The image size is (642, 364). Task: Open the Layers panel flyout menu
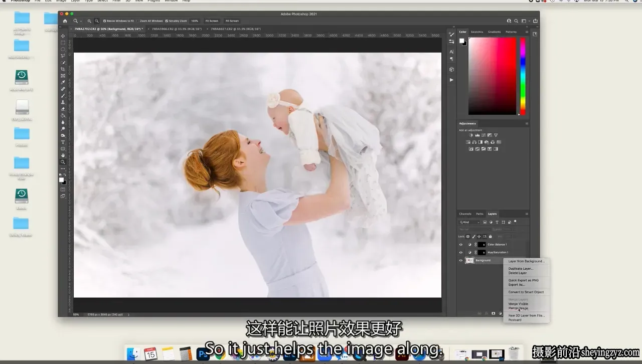[x=527, y=214]
